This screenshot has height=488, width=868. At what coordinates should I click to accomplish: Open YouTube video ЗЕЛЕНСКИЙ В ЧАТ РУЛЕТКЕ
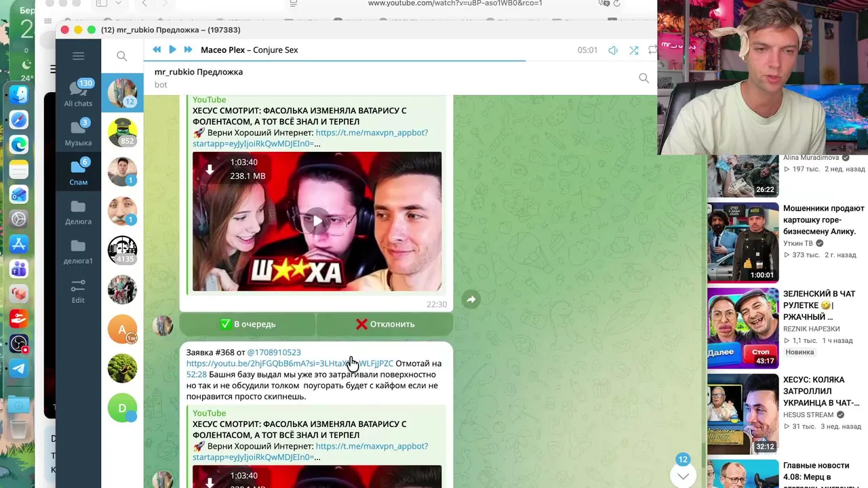820,306
